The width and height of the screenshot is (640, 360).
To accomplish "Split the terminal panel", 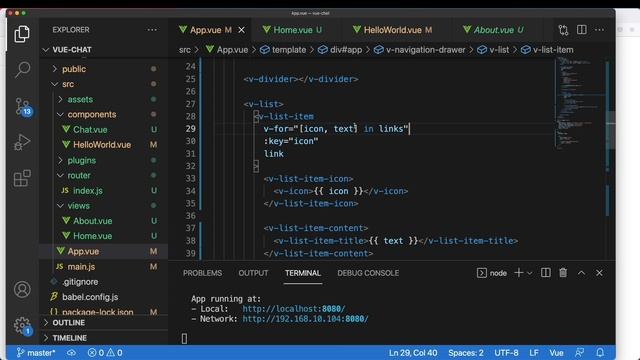I will [545, 273].
